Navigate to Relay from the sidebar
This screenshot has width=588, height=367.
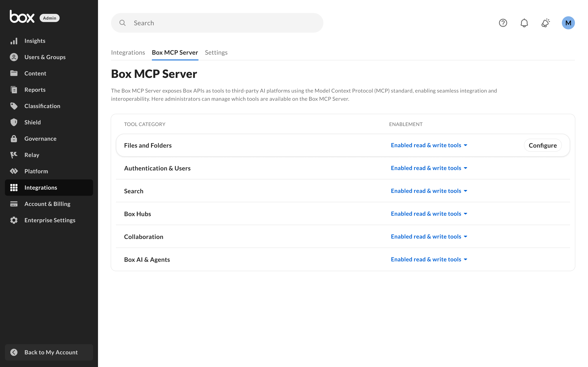32,155
